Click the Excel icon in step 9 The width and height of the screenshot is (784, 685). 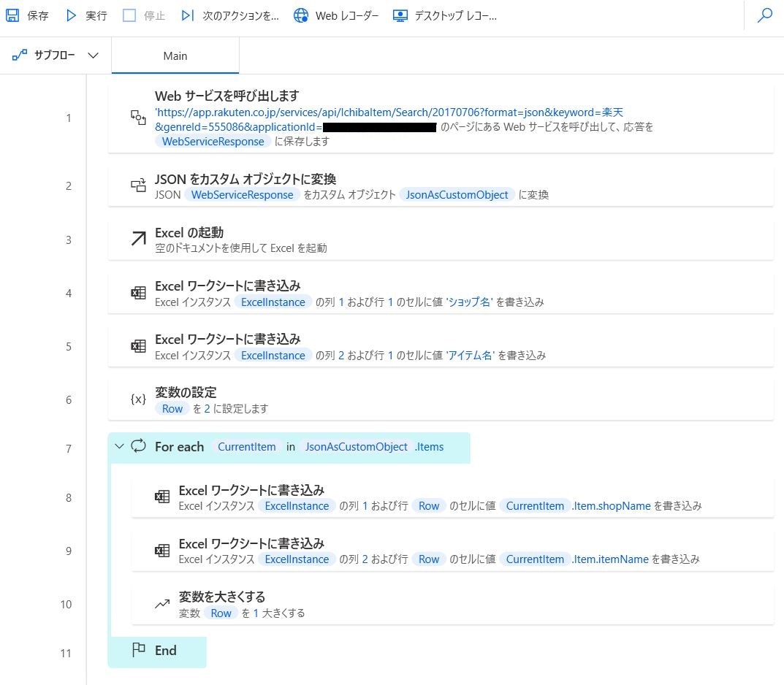162,551
